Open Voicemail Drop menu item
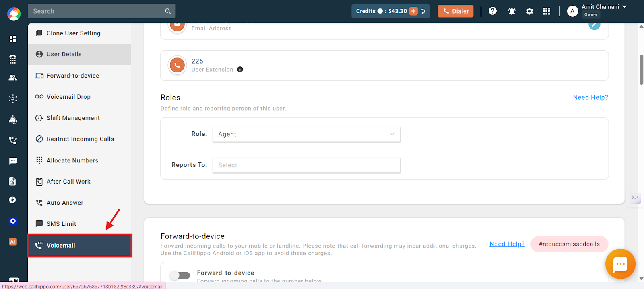The height and width of the screenshot is (289, 644). tap(80, 97)
